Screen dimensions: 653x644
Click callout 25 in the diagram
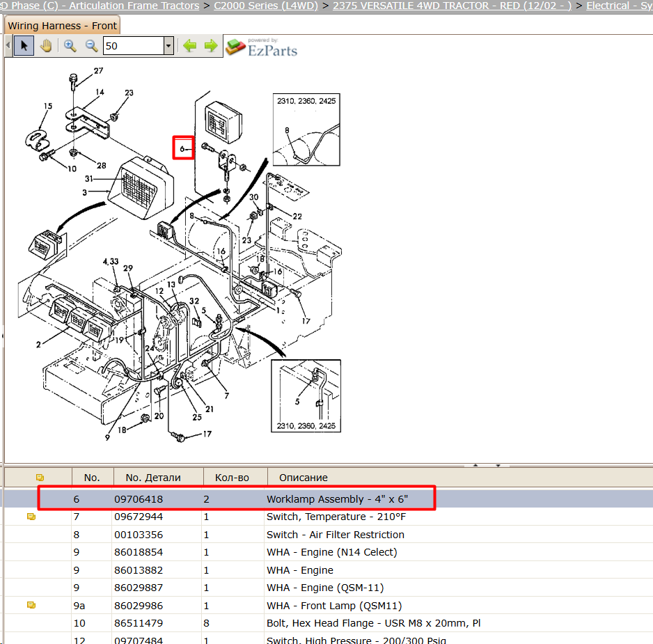[197, 417]
